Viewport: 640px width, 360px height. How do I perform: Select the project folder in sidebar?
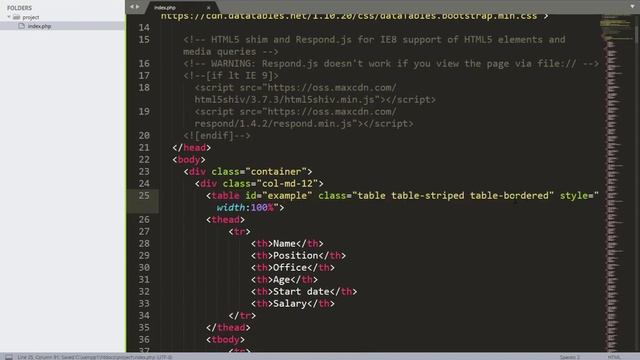tap(31, 17)
